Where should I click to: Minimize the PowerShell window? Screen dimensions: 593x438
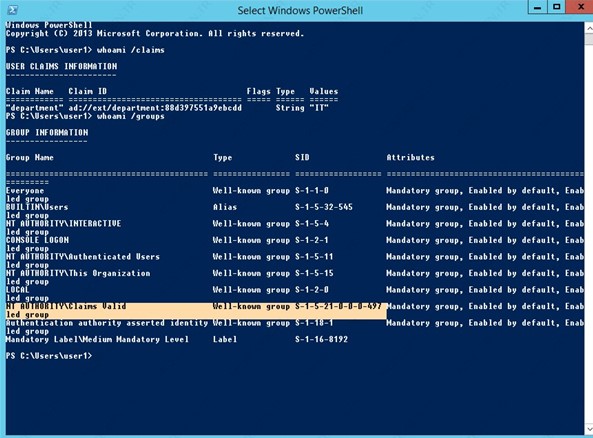pos(537,7)
